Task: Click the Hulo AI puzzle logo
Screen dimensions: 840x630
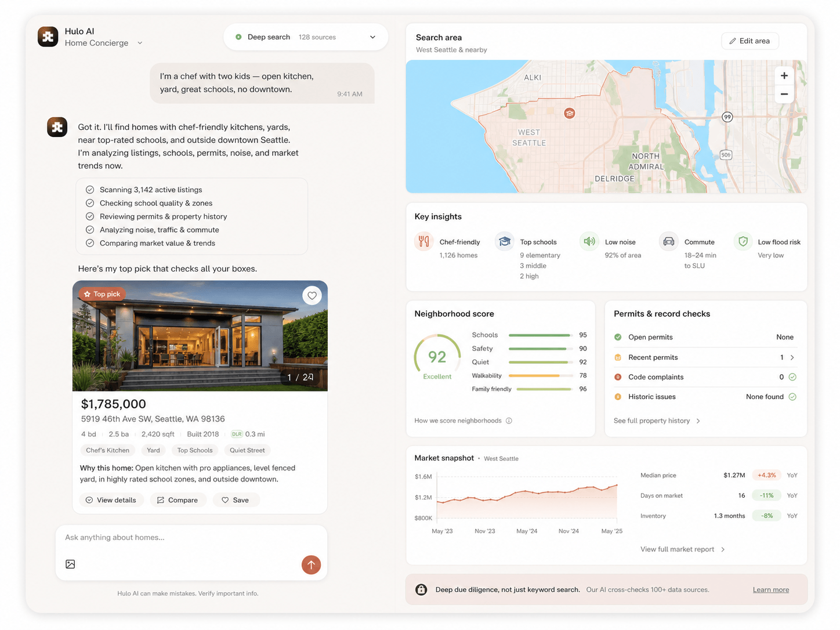Action: point(48,37)
